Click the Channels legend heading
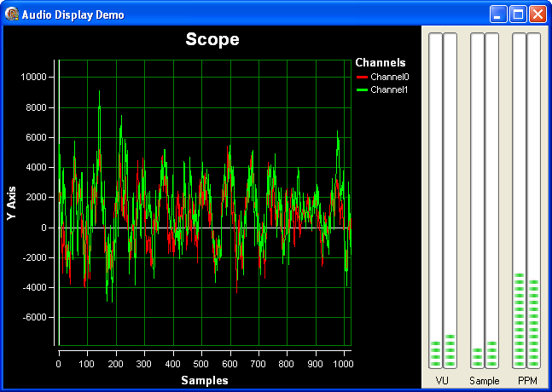The image size is (552, 392). point(380,62)
